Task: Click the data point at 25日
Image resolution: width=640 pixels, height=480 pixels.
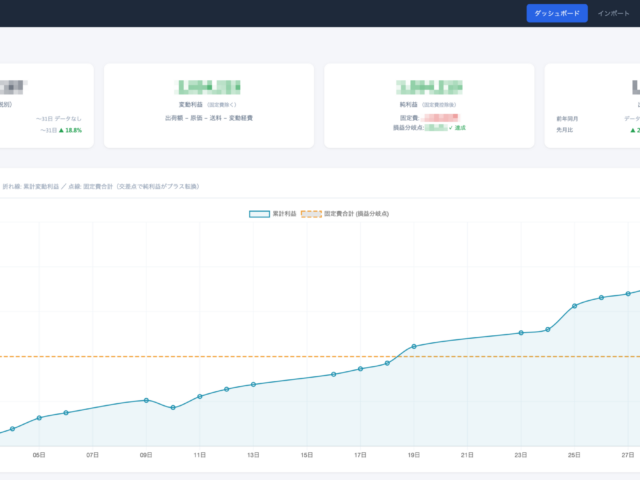Action: 575,305
